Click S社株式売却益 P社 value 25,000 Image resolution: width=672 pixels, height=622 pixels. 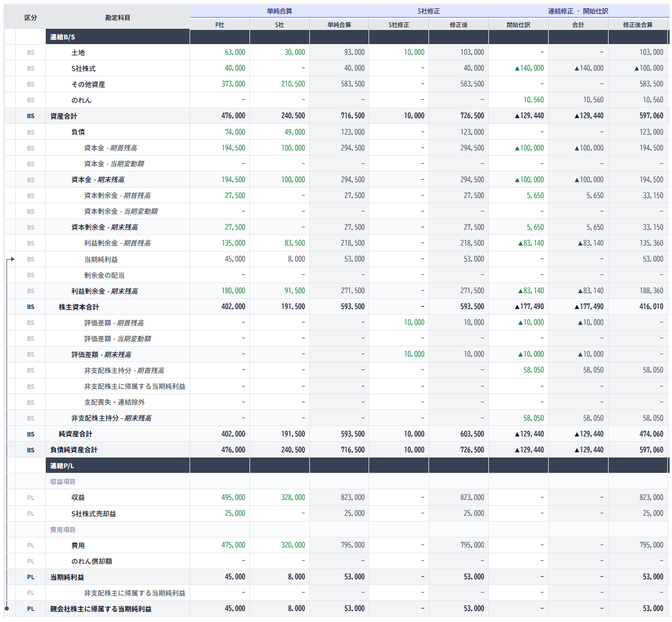tap(235, 514)
